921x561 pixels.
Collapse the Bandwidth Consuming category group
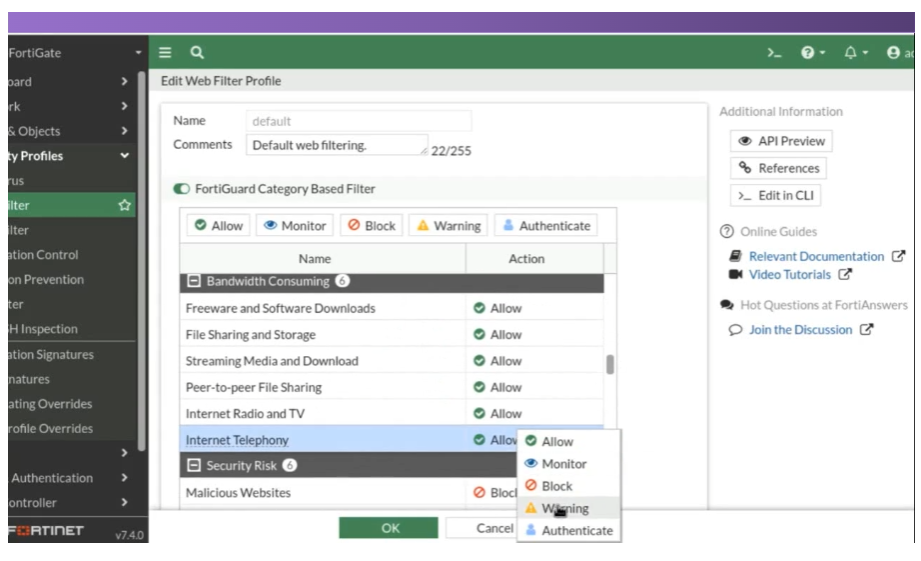point(193,281)
